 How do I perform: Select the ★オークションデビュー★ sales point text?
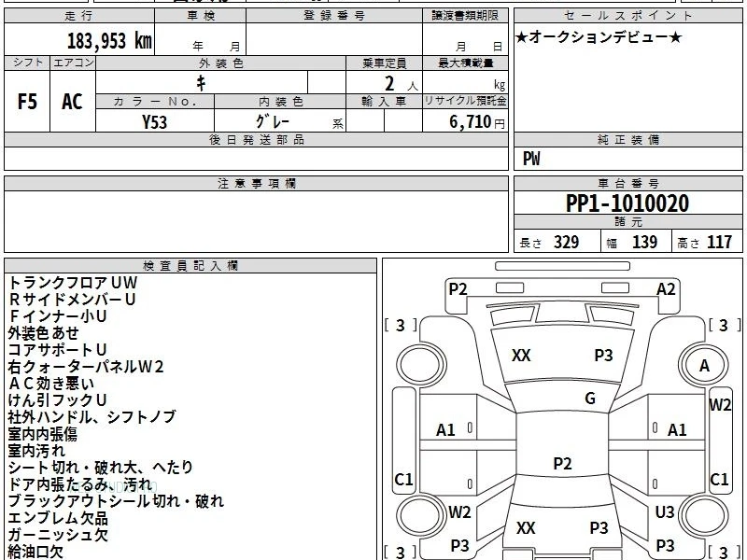pos(599,37)
